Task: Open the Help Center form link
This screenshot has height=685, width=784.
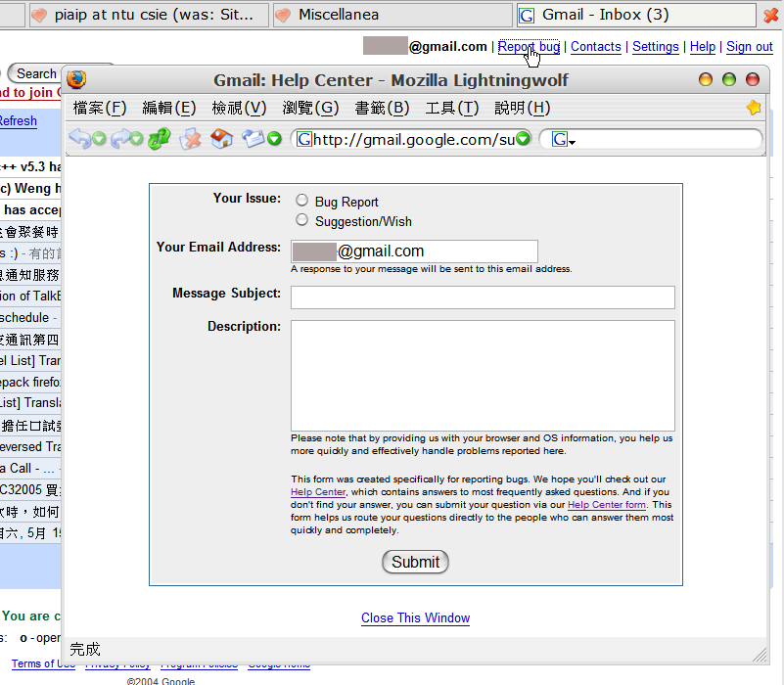Action: click(x=607, y=505)
